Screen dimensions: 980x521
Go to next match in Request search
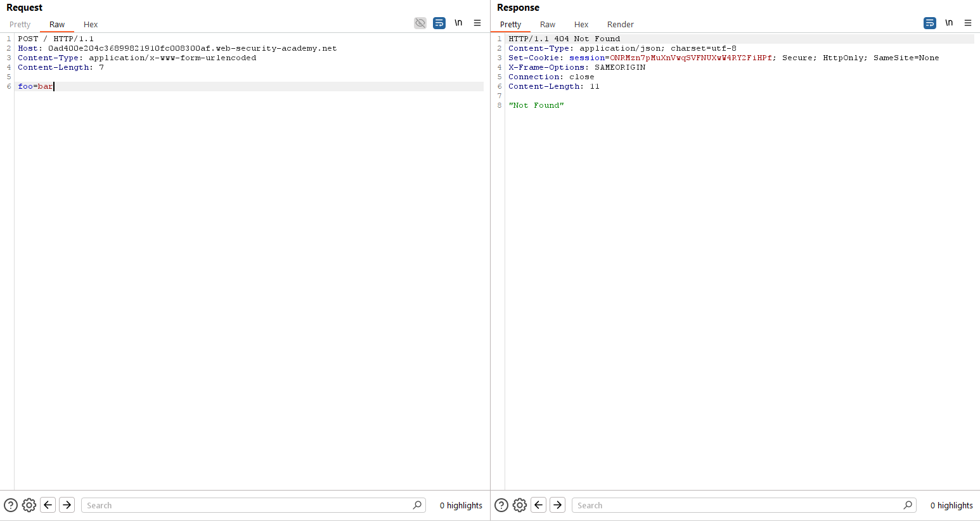[67, 505]
